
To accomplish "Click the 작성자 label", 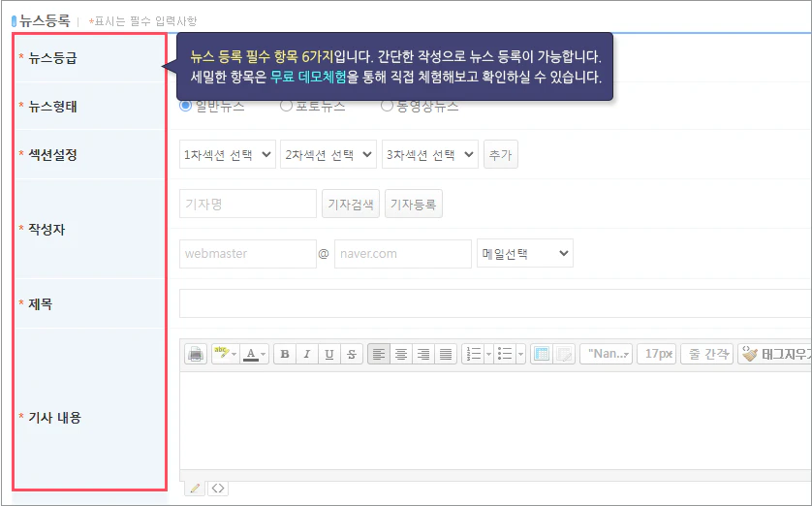I will [47, 229].
